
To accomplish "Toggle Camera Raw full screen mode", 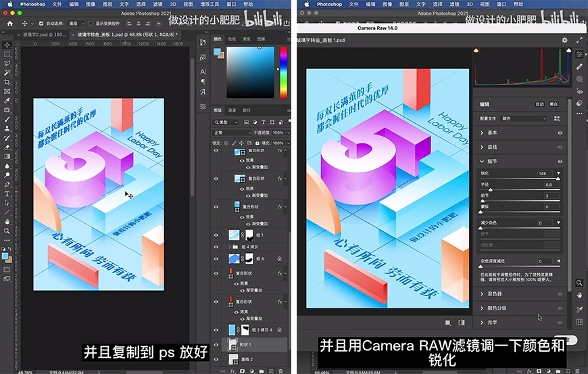I will [579, 40].
